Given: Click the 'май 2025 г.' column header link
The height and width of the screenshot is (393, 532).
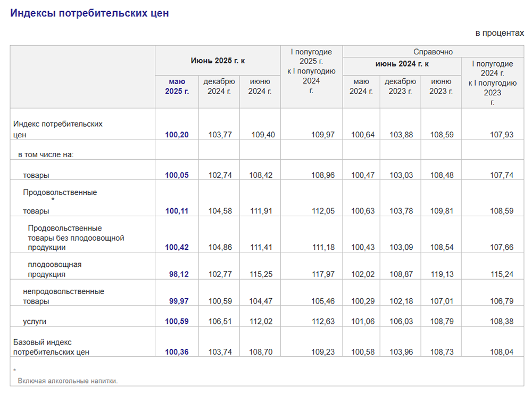Looking at the screenshot, I should click(177, 86).
